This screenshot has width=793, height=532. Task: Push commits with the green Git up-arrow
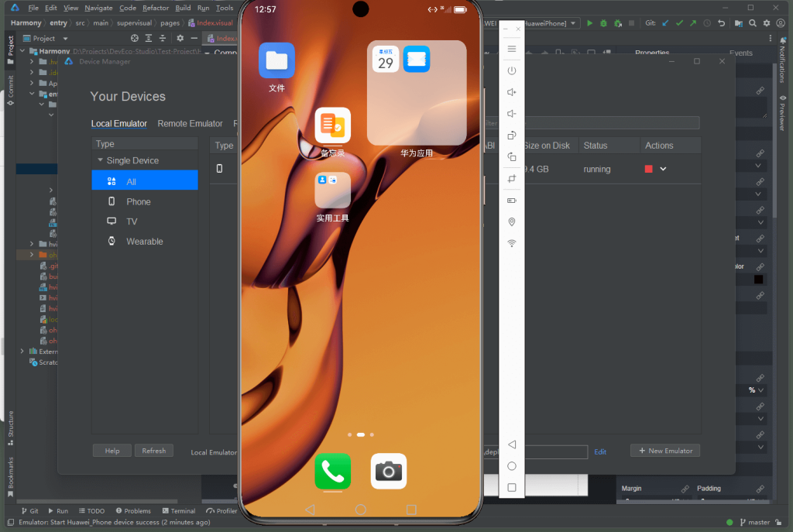(x=693, y=23)
